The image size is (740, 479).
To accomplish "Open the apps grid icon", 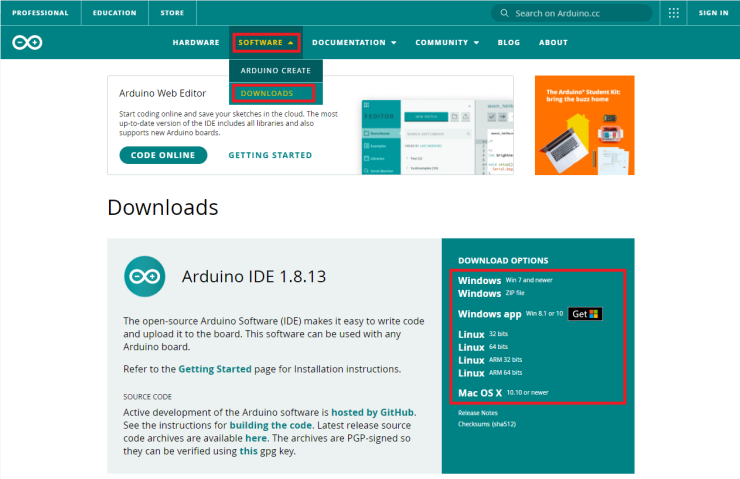I will click(673, 13).
